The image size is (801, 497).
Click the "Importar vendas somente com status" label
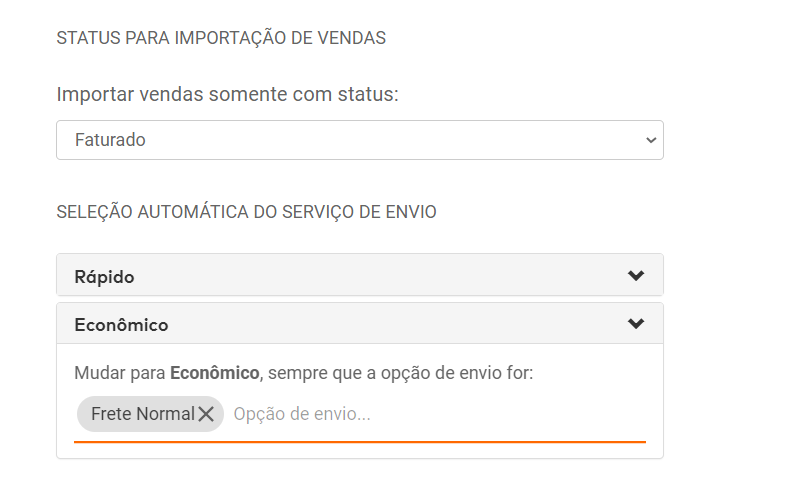click(227, 95)
